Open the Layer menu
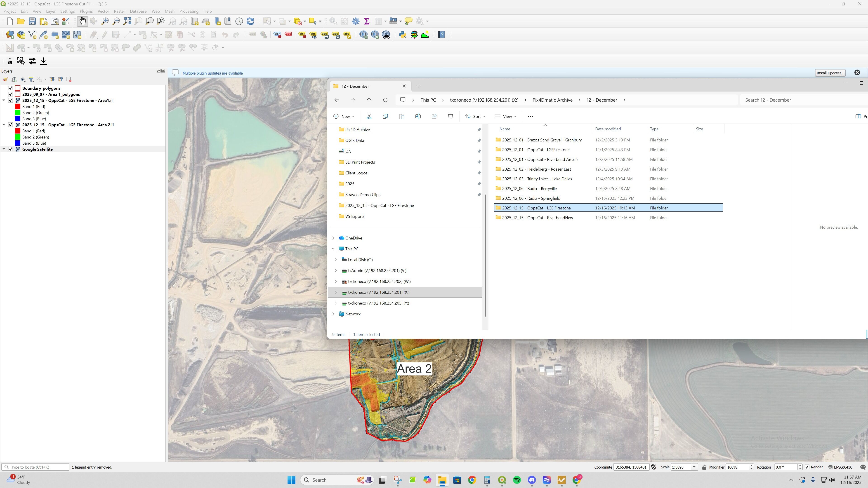This screenshot has width=868, height=488. [51, 12]
